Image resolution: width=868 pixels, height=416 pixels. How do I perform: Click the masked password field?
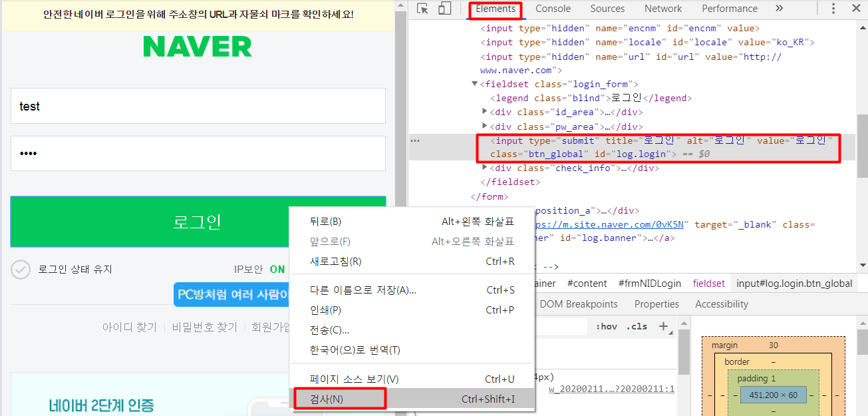(198, 154)
